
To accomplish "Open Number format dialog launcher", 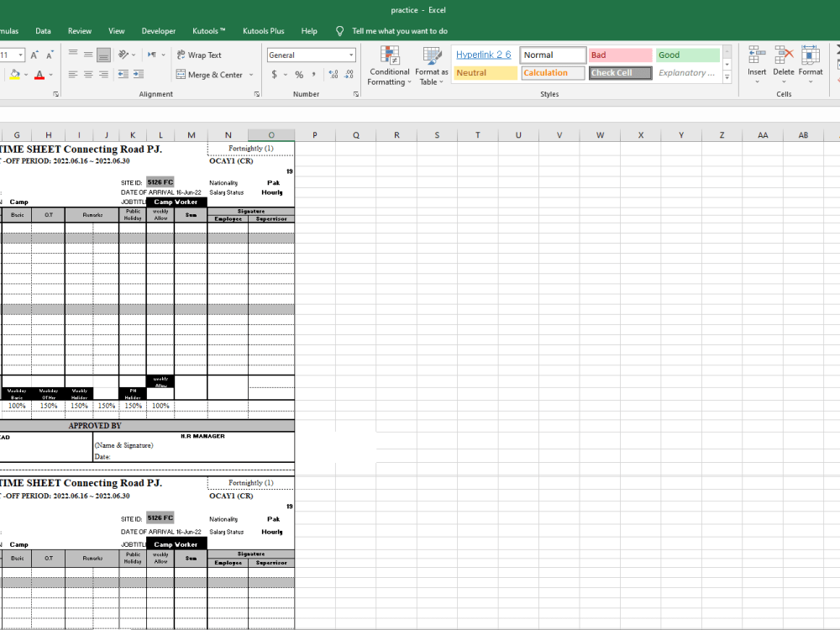I will click(355, 94).
